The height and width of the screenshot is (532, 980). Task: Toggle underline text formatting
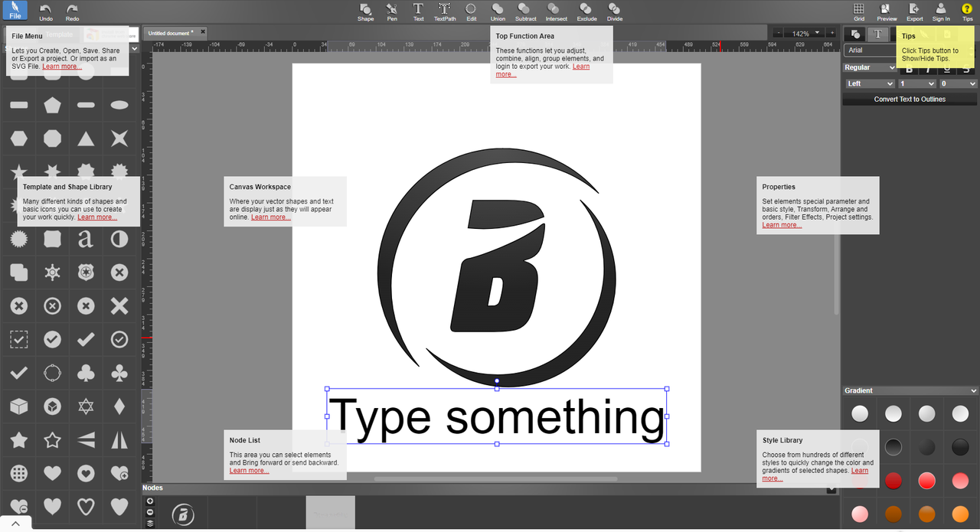(x=949, y=69)
